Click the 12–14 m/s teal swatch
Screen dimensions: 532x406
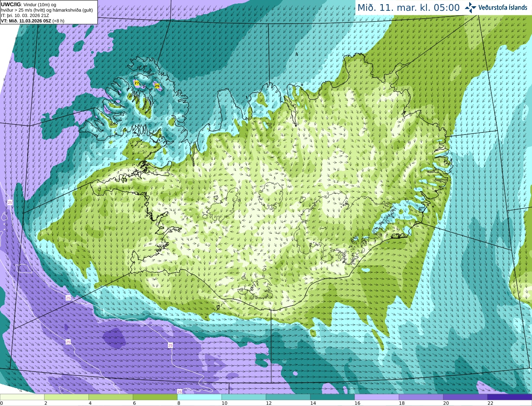[x=288, y=397]
